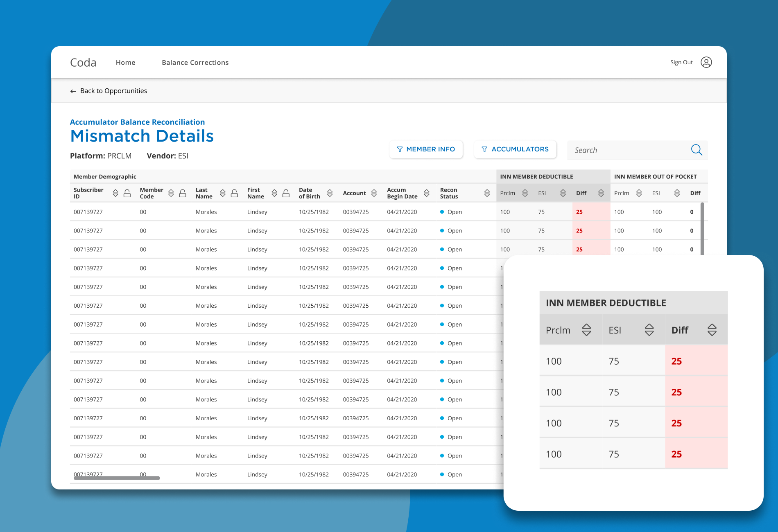
Task: Click the filter icon on the ACCUMULATORS button
Action: [484, 149]
